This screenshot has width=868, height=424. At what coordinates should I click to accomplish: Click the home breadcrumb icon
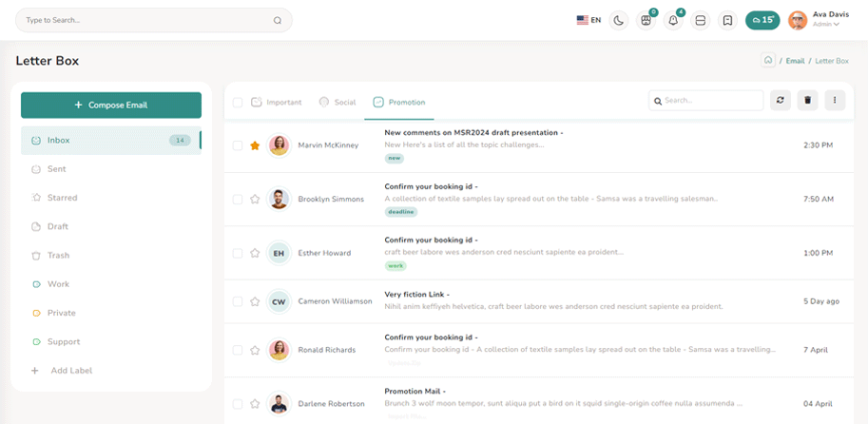(x=768, y=61)
